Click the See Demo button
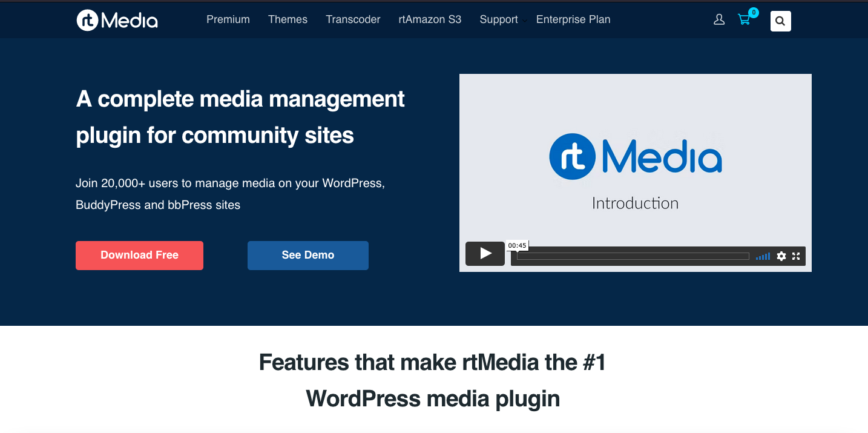Viewport: 868px width, 433px height. pyautogui.click(x=308, y=255)
